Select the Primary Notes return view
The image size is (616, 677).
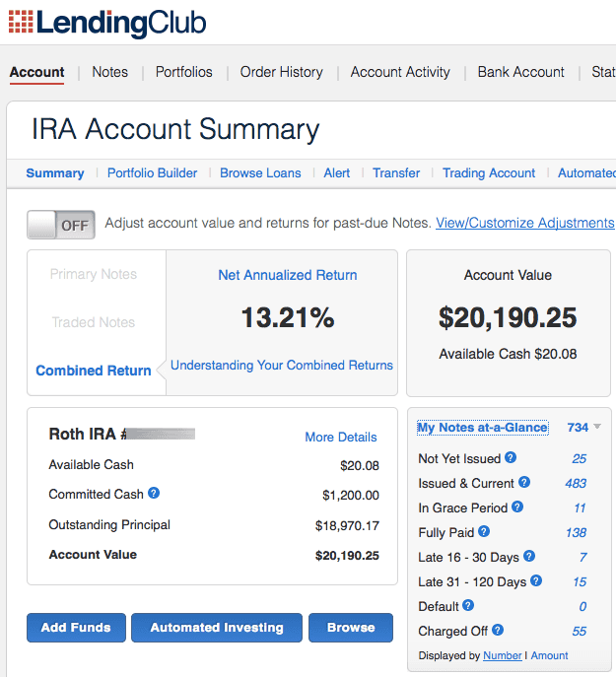tap(94, 274)
